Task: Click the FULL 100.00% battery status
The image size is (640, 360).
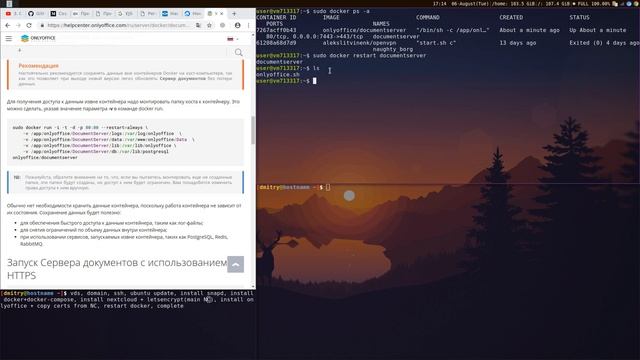Action: 594,4
